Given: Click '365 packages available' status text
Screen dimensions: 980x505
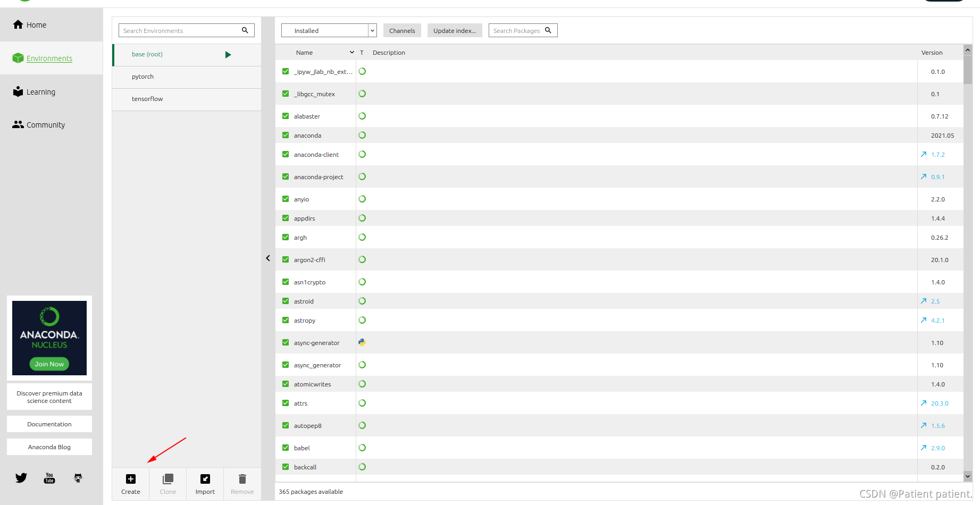Looking at the screenshot, I should 311,492.
